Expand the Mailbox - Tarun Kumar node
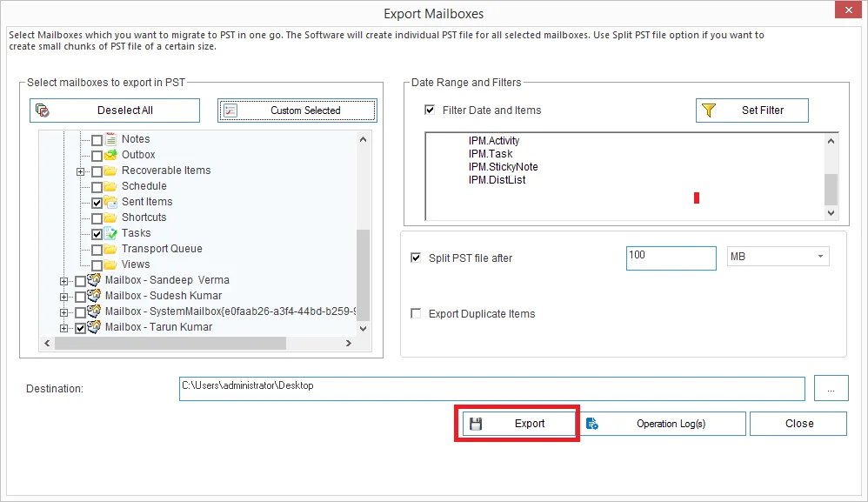The image size is (868, 502). 64,328
